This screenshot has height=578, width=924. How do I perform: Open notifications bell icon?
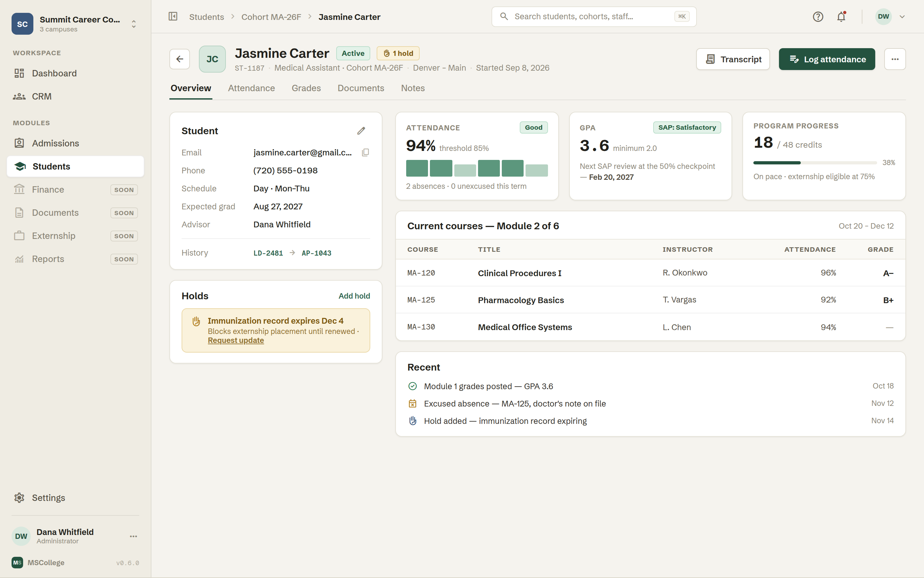click(841, 16)
